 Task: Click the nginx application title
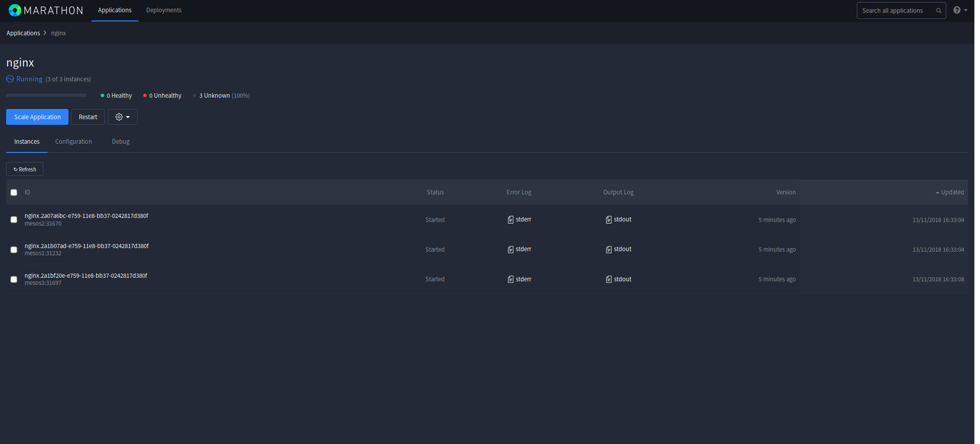20,63
